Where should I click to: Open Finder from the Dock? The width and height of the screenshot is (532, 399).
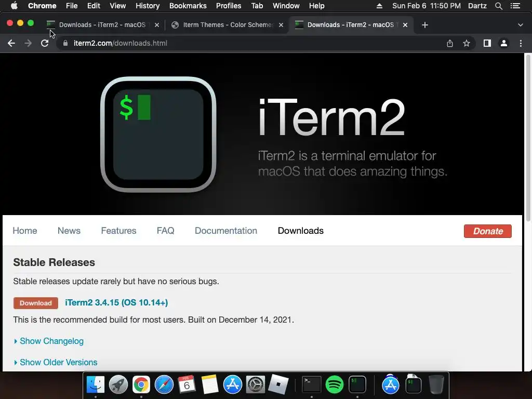(96, 384)
